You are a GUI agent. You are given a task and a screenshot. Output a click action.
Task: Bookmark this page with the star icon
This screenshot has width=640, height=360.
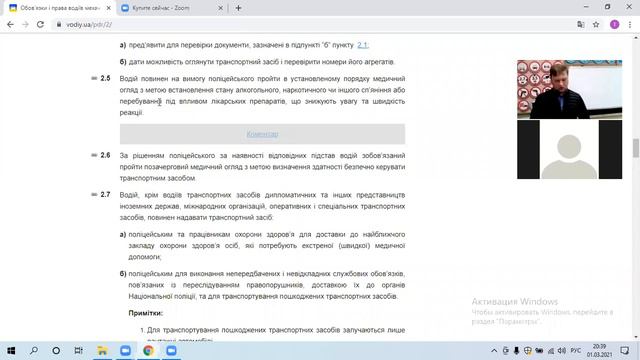tap(596, 24)
